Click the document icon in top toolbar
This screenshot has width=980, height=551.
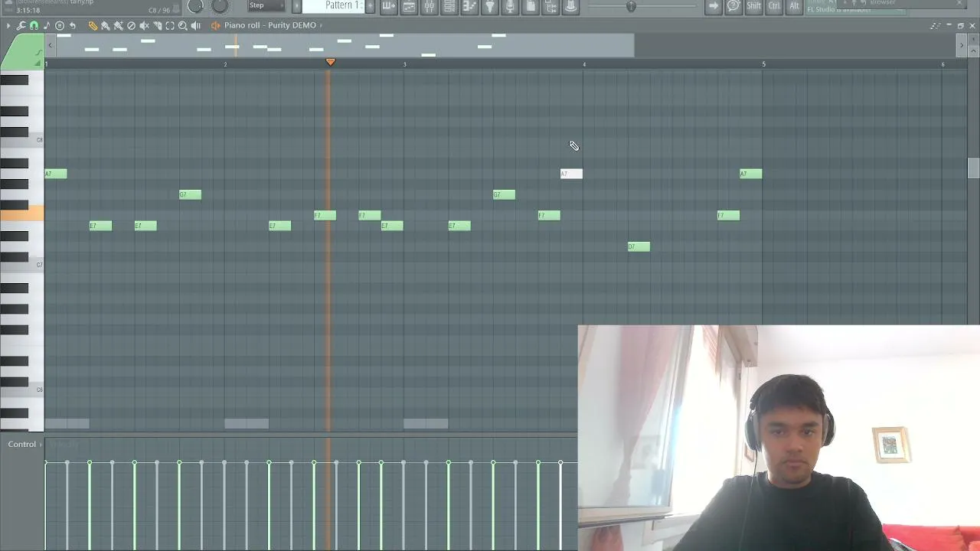click(531, 6)
